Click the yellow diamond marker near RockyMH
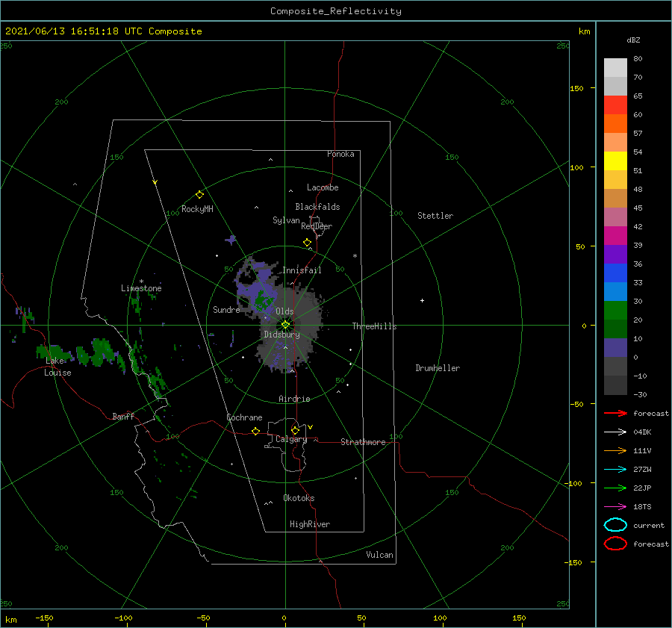 (199, 195)
